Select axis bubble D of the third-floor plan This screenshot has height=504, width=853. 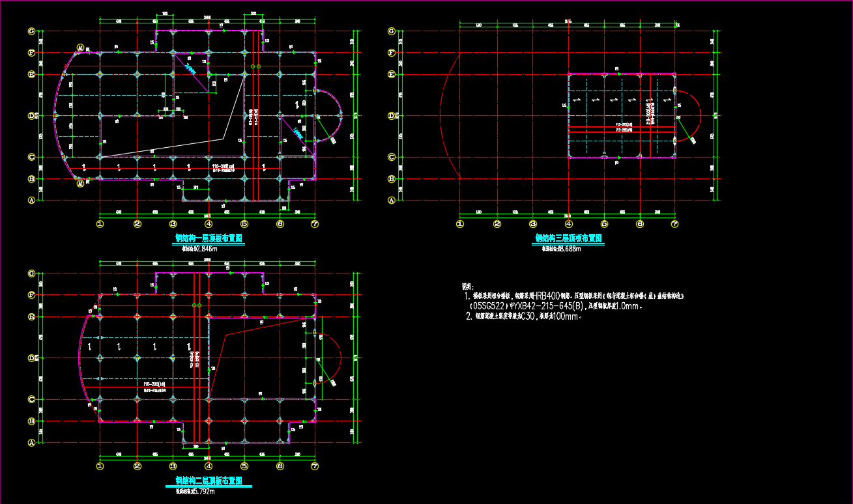(x=391, y=116)
